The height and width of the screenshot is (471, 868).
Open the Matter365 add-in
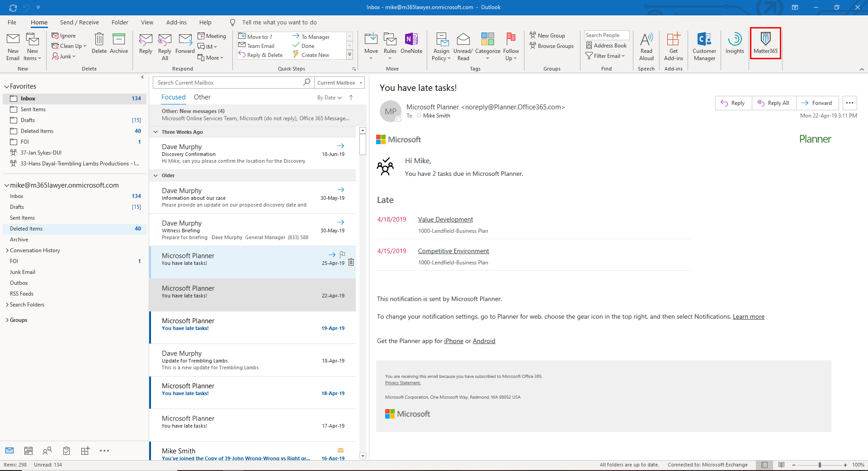point(765,43)
